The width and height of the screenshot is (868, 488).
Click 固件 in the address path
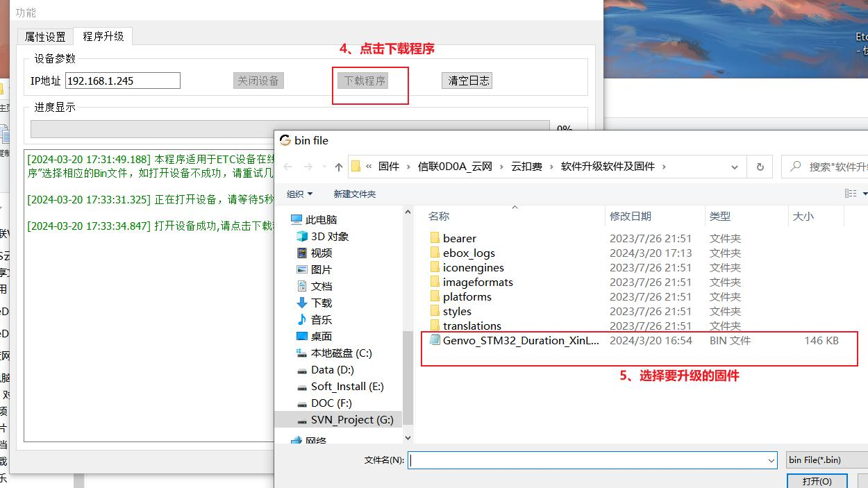point(389,167)
